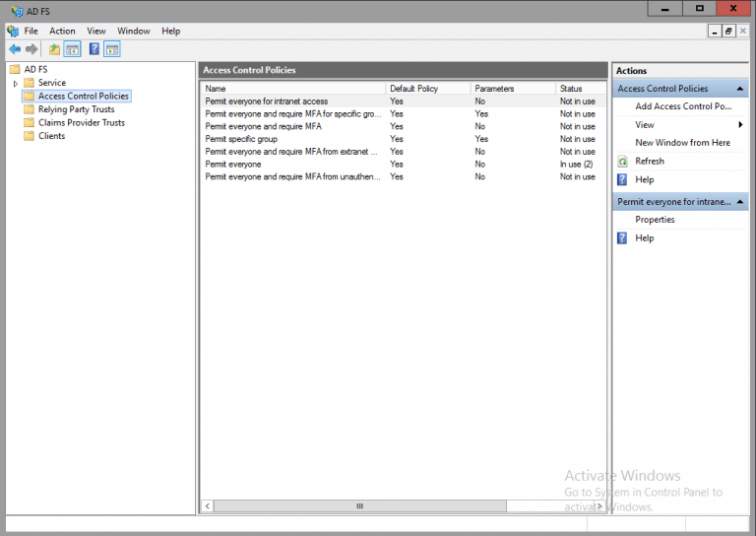Open the Help menu in menu bar
This screenshot has width=756, height=536.
tap(170, 31)
